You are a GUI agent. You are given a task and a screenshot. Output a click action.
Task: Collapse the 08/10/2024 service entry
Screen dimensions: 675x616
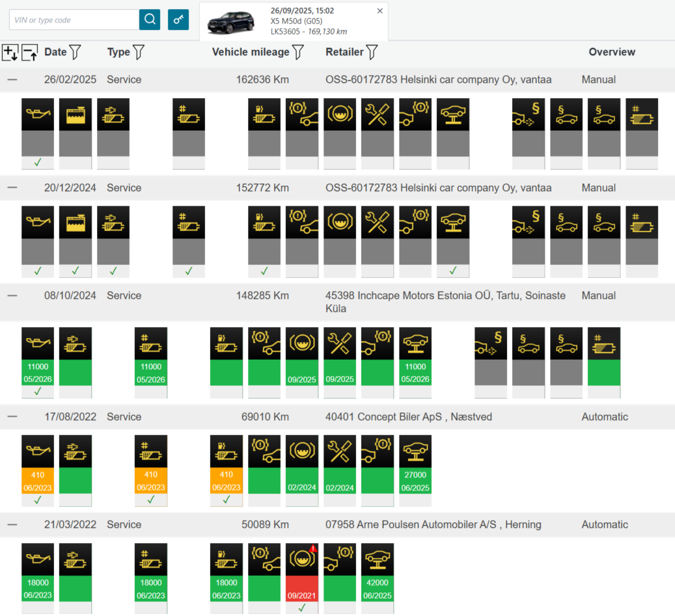12,295
